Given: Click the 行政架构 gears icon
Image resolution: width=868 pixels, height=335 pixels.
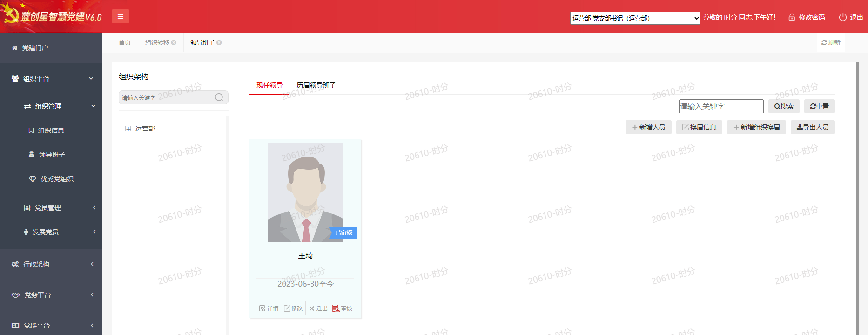Looking at the screenshot, I should [15, 264].
